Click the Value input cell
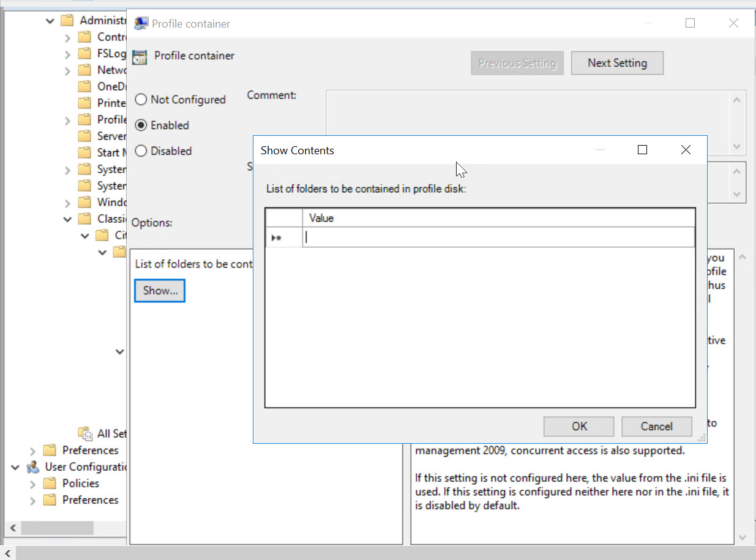The image size is (756, 560). coord(498,237)
